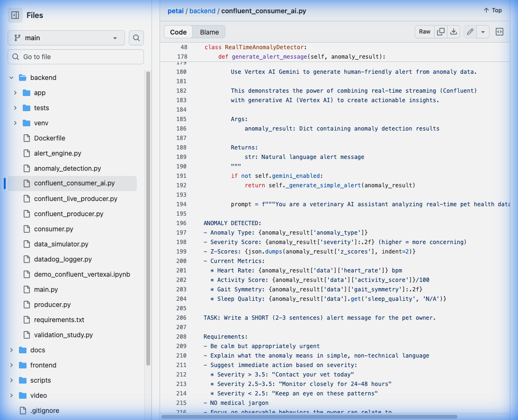Open the docs folder
The height and width of the screenshot is (420, 518).
[x=38, y=350]
